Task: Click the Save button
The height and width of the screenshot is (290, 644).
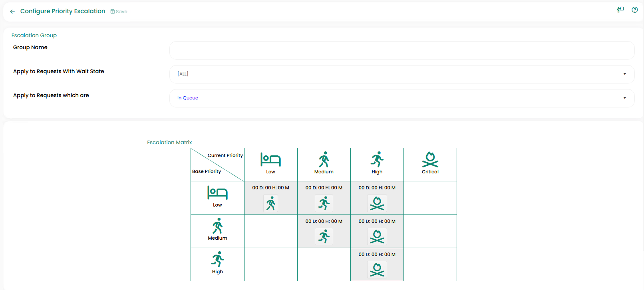Action: point(119,12)
